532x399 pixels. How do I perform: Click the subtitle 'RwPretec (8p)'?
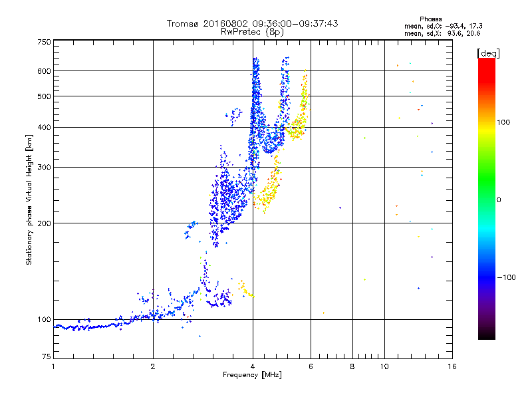[252, 32]
